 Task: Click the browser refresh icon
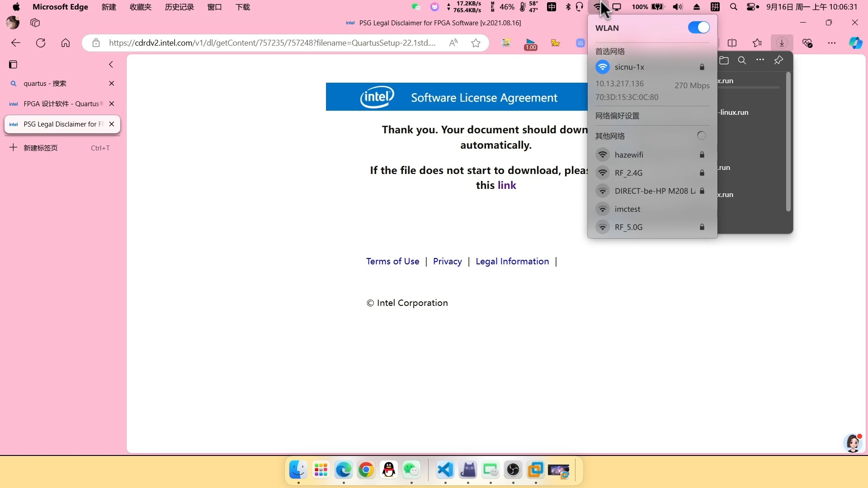point(41,43)
